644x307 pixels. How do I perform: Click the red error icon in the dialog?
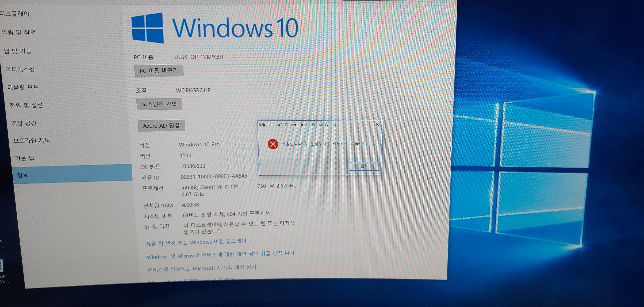pyautogui.click(x=273, y=144)
